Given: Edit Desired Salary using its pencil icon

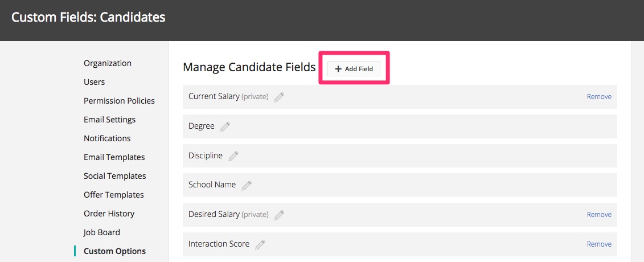Looking at the screenshot, I should pyautogui.click(x=279, y=215).
